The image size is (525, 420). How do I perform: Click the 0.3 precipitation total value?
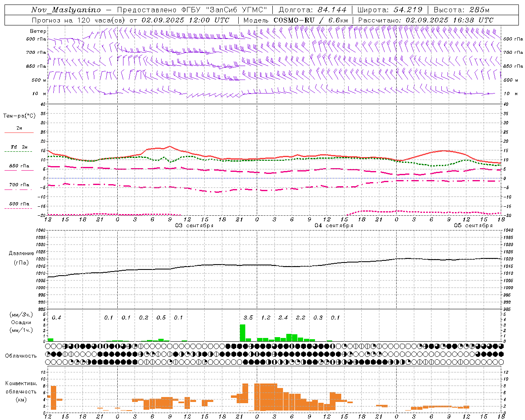point(318,318)
